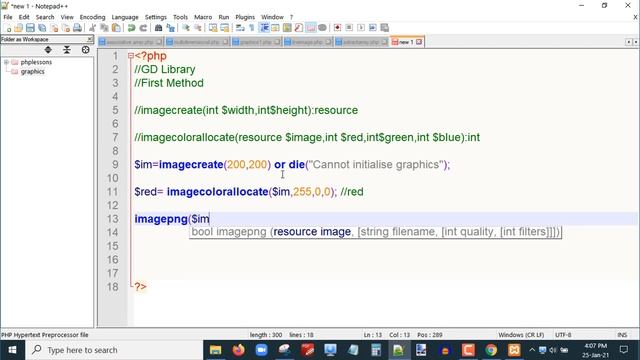
Task: Toggle the Monitoring eye toolbar button
Action: coord(322,28)
